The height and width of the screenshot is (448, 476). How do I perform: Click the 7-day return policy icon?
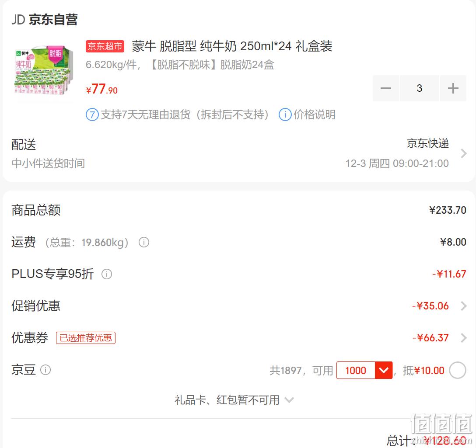[x=92, y=115]
